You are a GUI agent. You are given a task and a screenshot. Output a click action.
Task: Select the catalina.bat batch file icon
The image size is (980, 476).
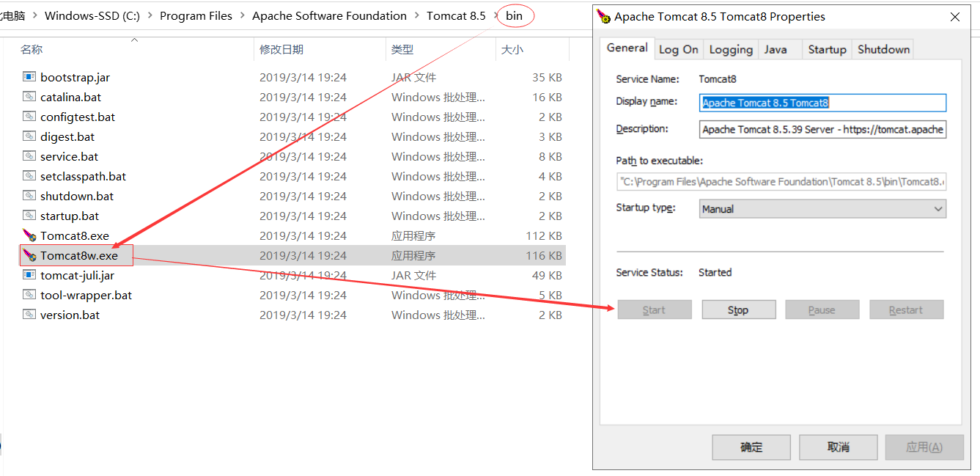[29, 97]
